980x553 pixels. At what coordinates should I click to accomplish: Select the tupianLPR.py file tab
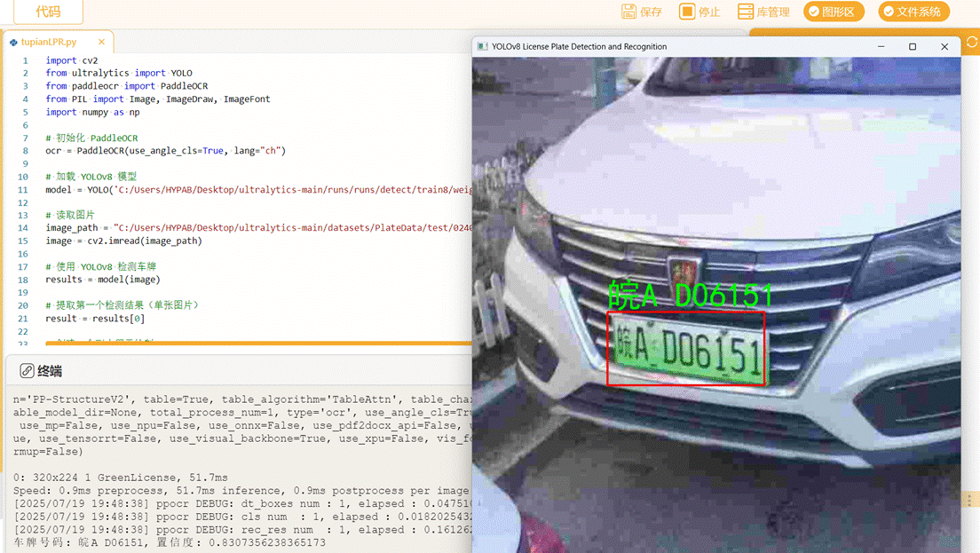(49, 42)
